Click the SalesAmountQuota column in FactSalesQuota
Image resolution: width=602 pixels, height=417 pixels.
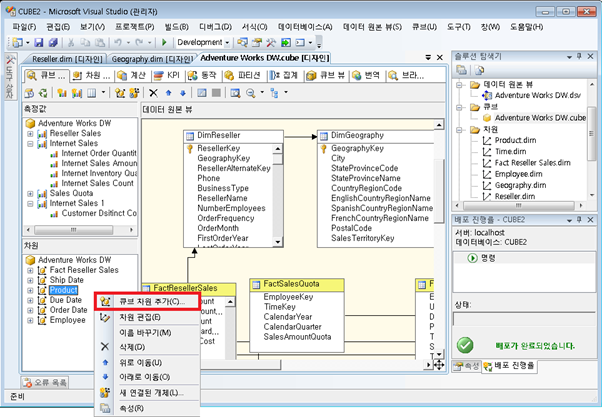(x=297, y=337)
